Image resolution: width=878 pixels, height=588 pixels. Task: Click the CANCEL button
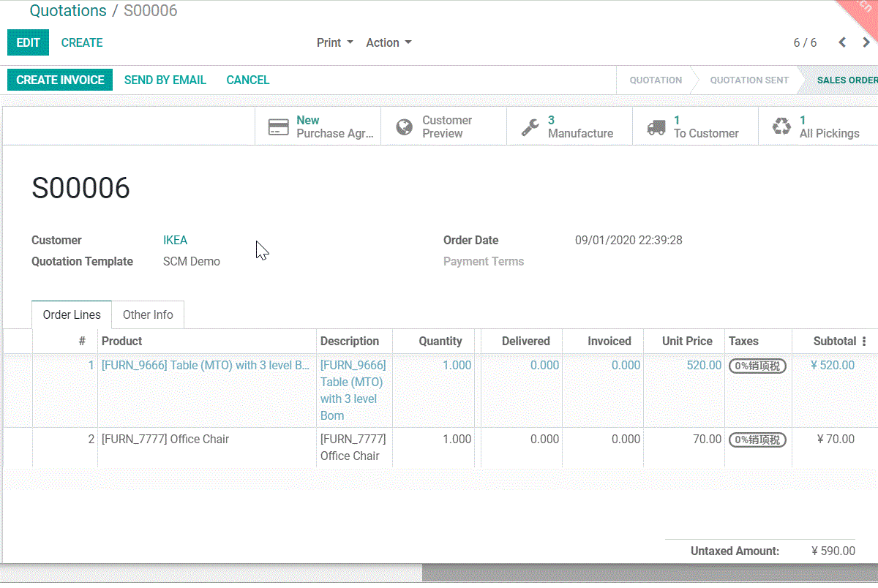click(x=248, y=80)
